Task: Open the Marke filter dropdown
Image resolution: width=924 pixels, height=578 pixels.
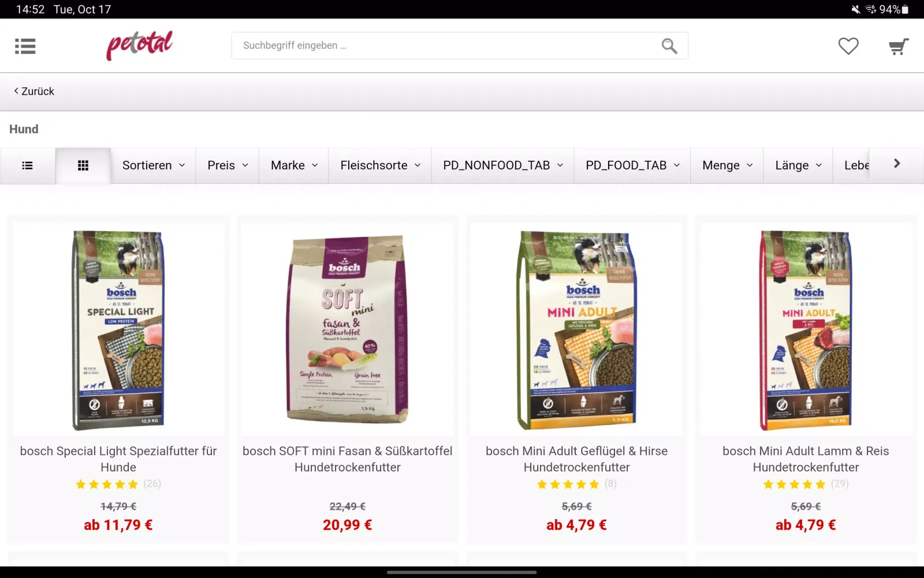Action: (294, 165)
